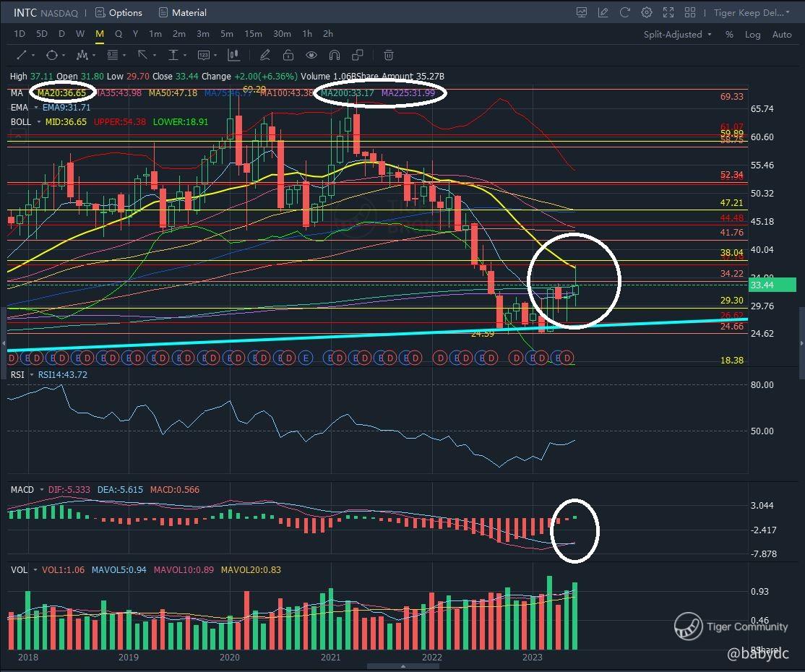
Task: Refresh the chart data
Action: (x=625, y=12)
